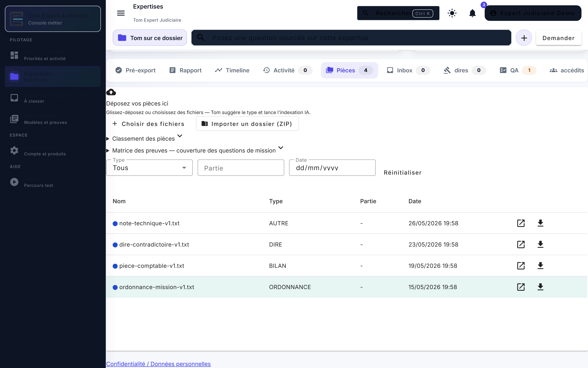Download note-technique-v1.txt
Image resolution: width=588 pixels, height=368 pixels.
click(x=540, y=223)
